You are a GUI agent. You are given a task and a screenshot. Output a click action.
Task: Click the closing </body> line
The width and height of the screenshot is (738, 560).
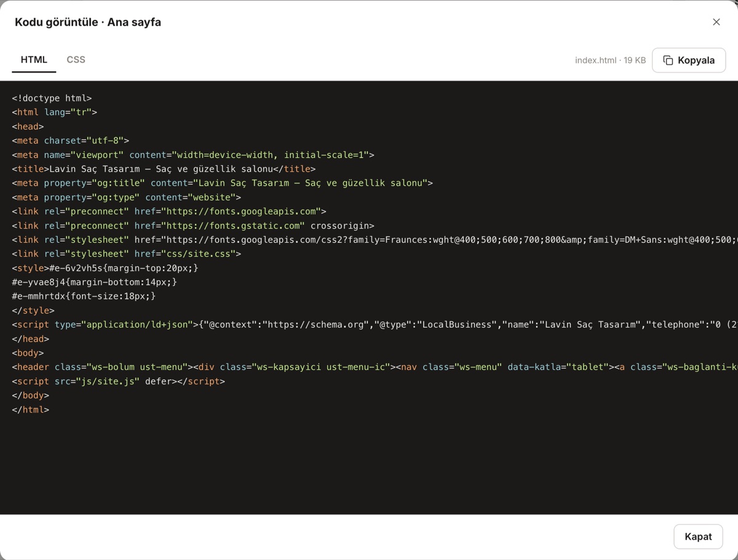(30, 395)
